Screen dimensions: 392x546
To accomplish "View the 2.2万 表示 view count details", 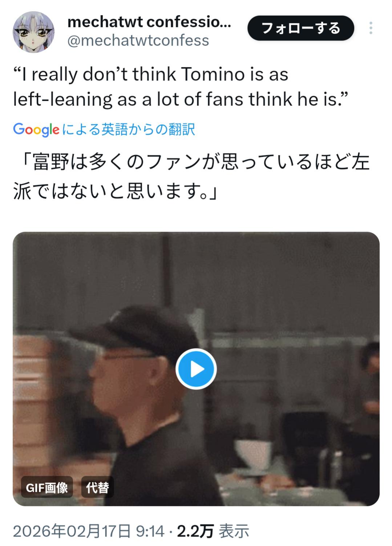I will click(x=213, y=531).
